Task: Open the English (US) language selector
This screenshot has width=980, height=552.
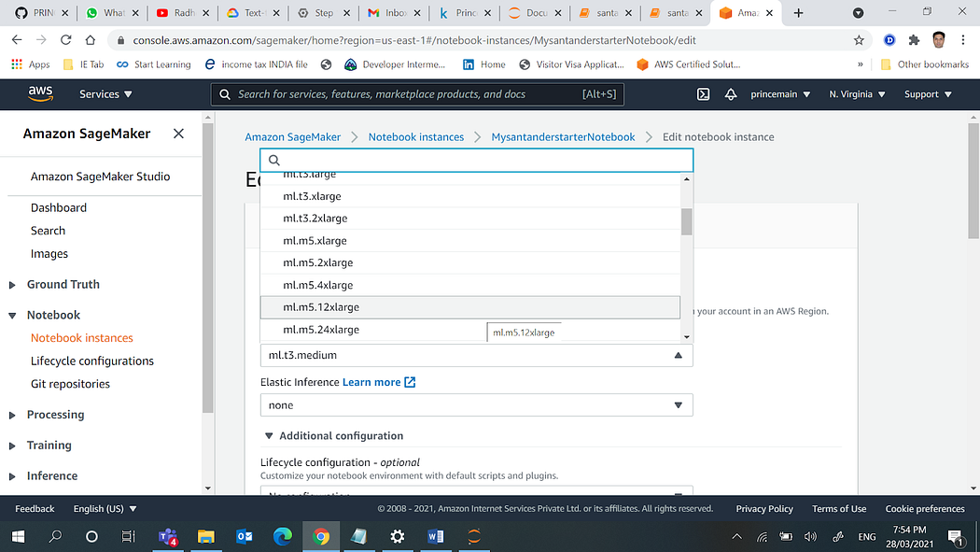Action: (x=105, y=509)
